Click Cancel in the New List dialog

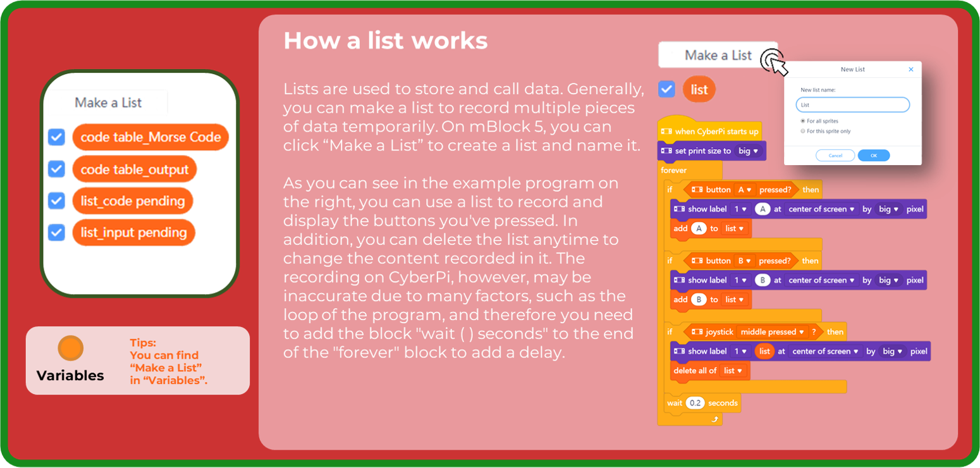(x=835, y=155)
